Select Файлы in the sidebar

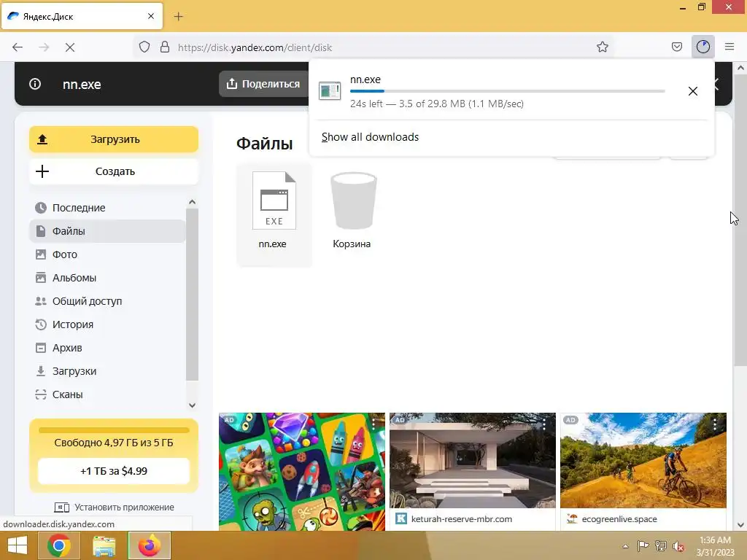[x=108, y=231]
